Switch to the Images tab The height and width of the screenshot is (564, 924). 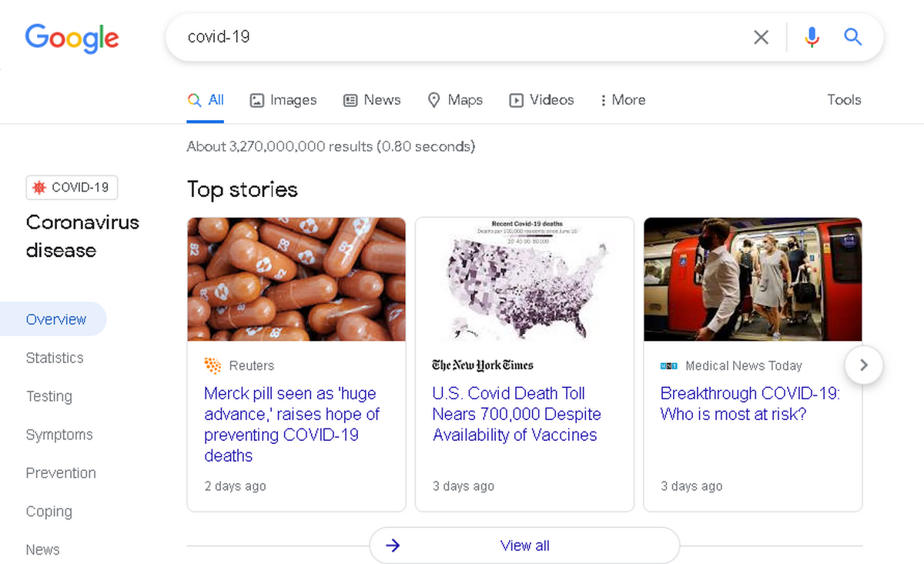pyautogui.click(x=283, y=100)
